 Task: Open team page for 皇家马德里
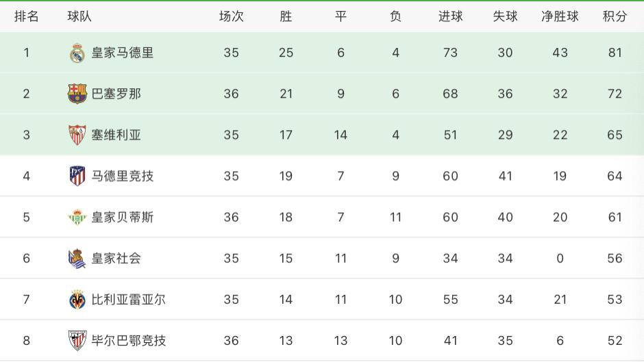123,53
